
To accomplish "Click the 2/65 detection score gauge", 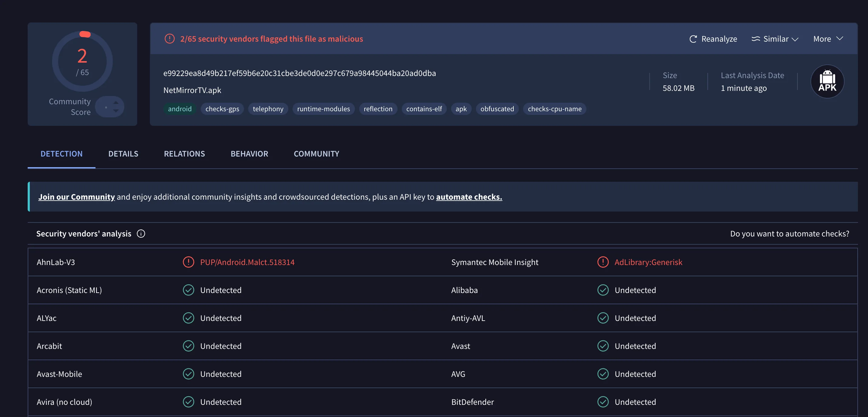I will click(x=82, y=61).
